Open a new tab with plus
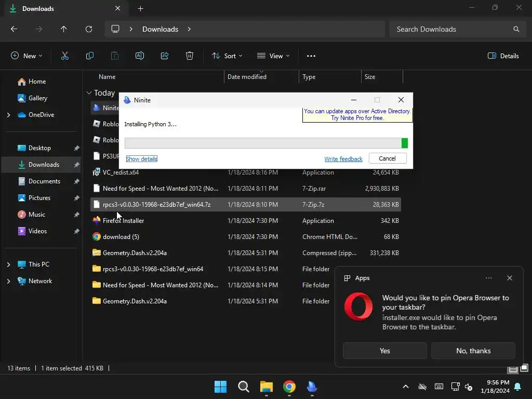The width and height of the screenshot is (532, 399). (x=140, y=9)
